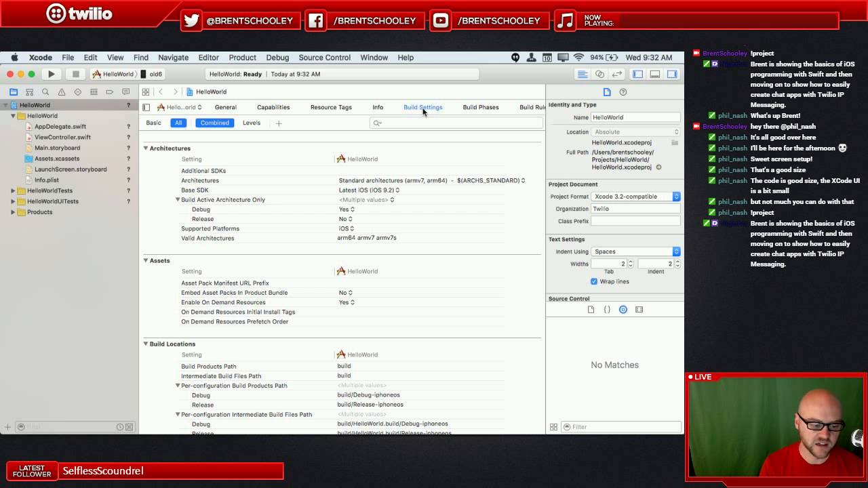Open the Find navigator magnifier icon

pyautogui.click(x=45, y=91)
